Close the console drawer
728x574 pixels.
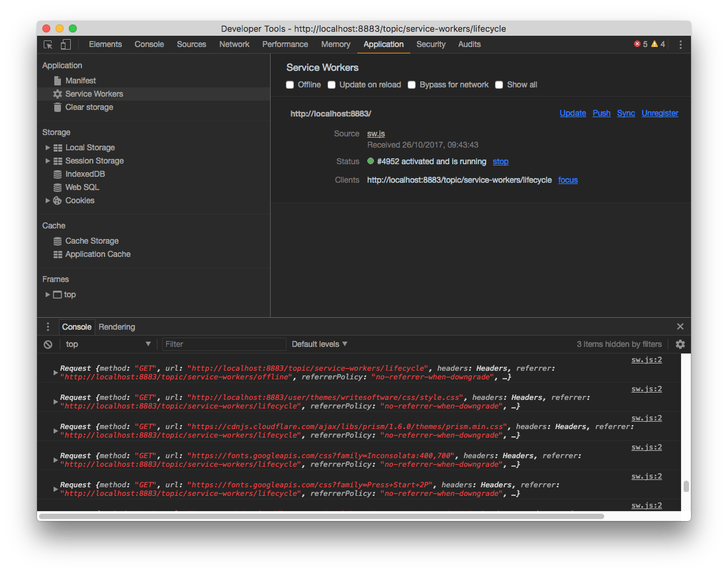pos(680,327)
